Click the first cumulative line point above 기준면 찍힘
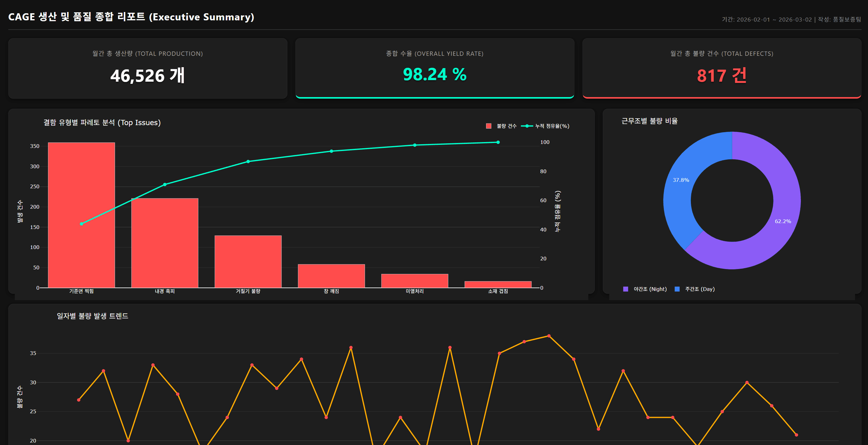Screen dimensions: 868x445 pos(82,224)
